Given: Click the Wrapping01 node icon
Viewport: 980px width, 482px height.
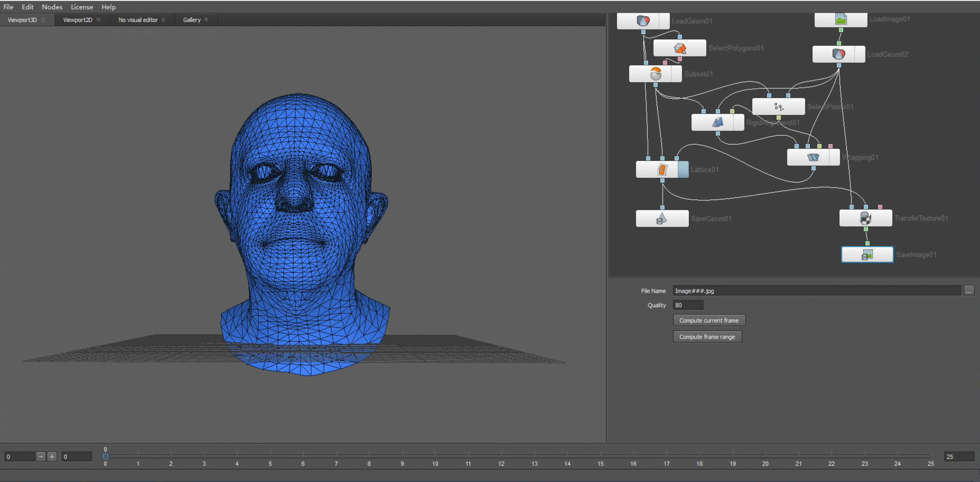Looking at the screenshot, I should click(813, 157).
